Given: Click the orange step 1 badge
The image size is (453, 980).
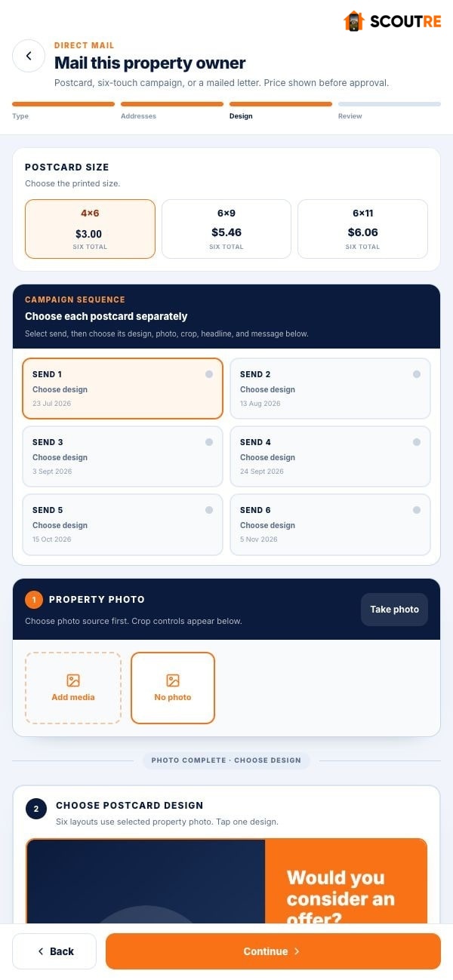Looking at the screenshot, I should point(34,600).
